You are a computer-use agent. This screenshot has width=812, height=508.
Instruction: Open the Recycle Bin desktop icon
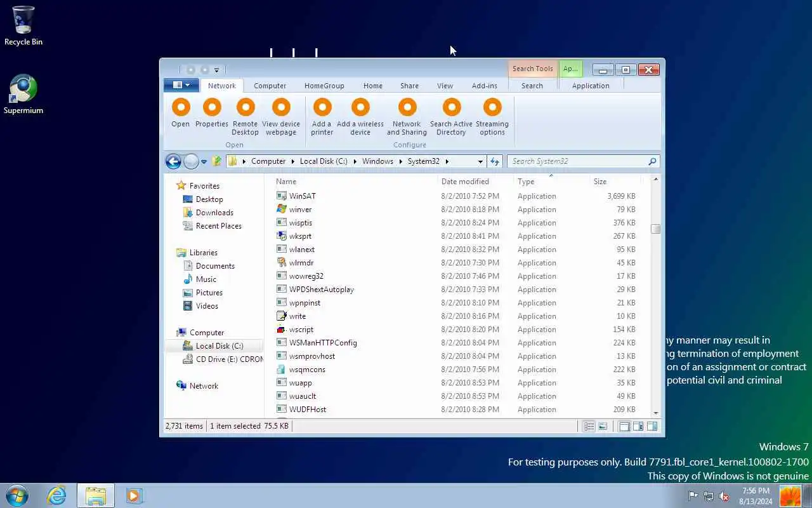click(x=23, y=26)
